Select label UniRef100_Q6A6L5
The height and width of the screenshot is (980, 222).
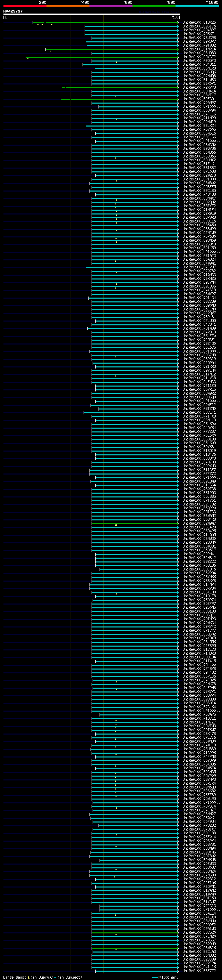pyautogui.click(x=199, y=133)
